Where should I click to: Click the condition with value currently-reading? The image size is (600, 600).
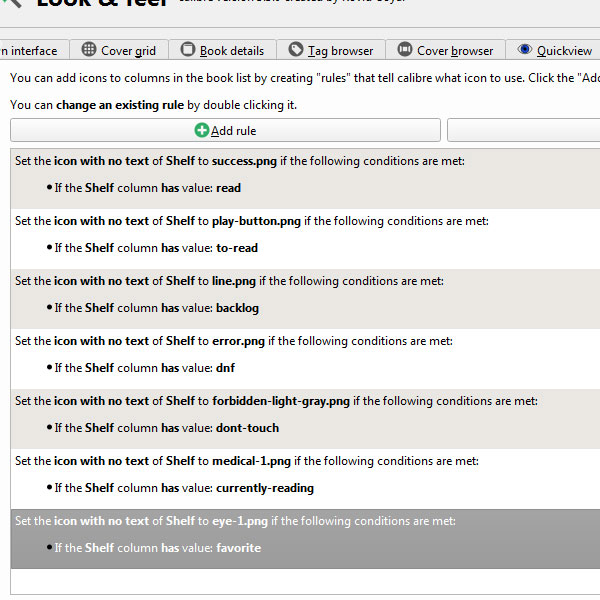(180, 488)
